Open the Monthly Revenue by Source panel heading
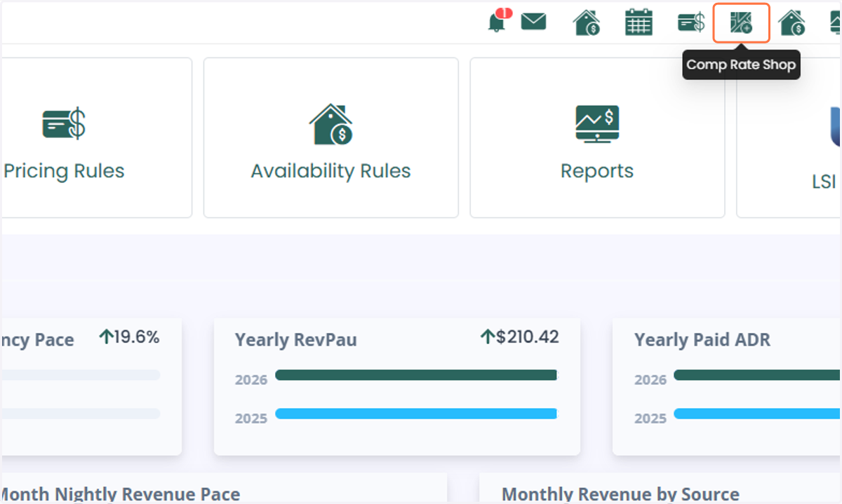 pyautogui.click(x=620, y=495)
